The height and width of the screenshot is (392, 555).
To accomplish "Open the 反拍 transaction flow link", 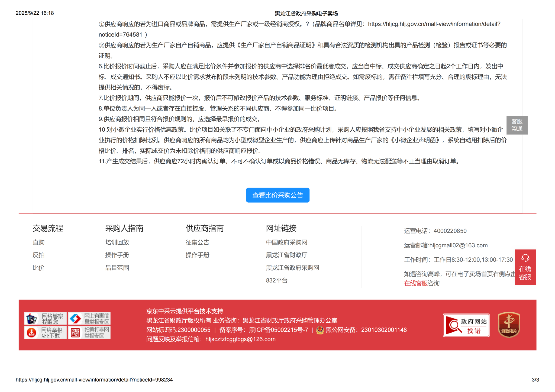I will tap(38, 255).
